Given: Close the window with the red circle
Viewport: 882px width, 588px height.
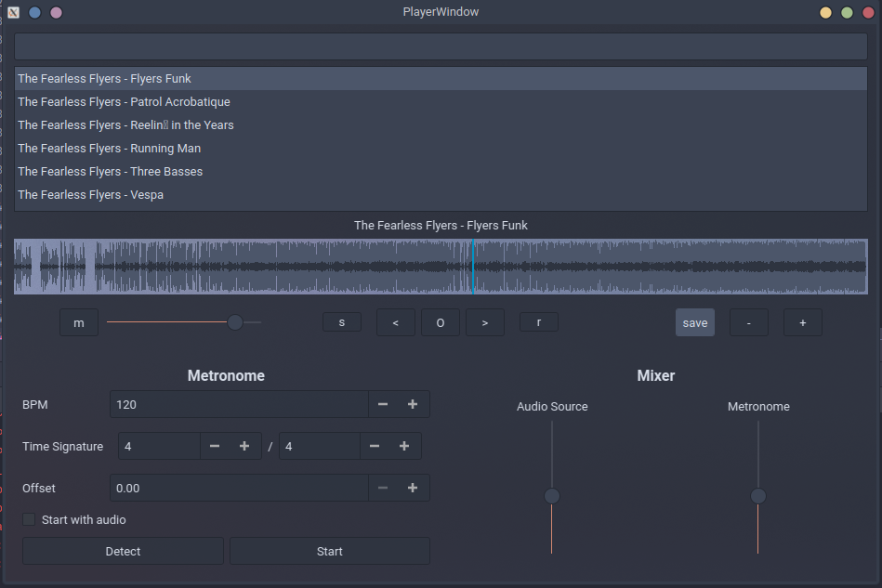Looking at the screenshot, I should (x=868, y=12).
